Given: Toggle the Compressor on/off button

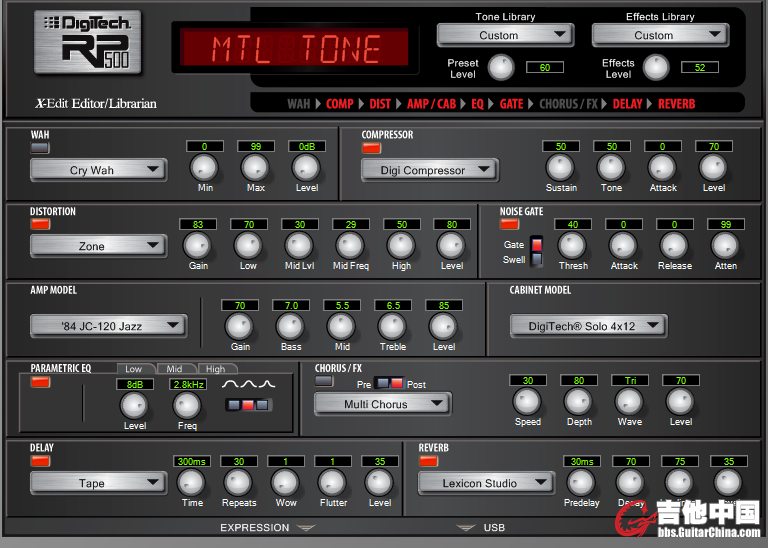Looking at the screenshot, I should click(371, 148).
